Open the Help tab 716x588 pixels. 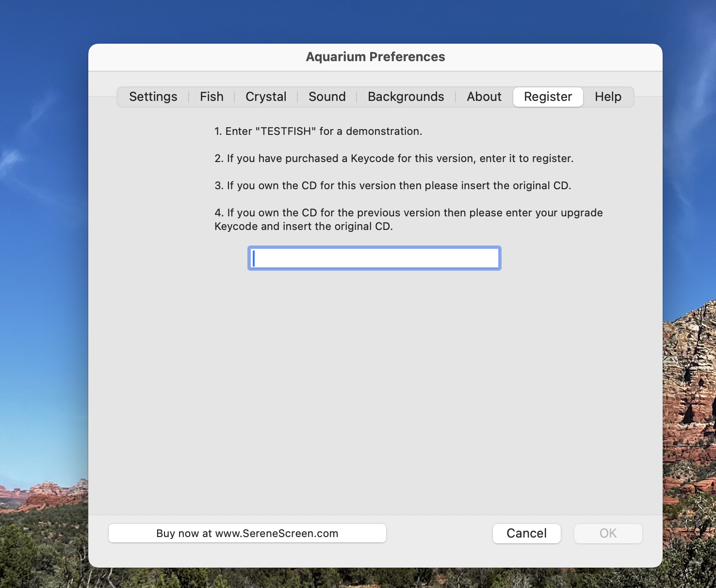coord(608,97)
